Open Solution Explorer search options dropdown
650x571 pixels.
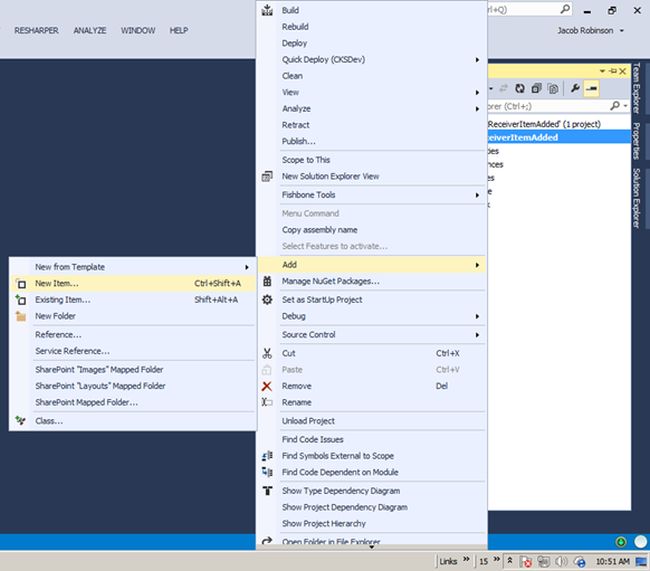(625, 106)
